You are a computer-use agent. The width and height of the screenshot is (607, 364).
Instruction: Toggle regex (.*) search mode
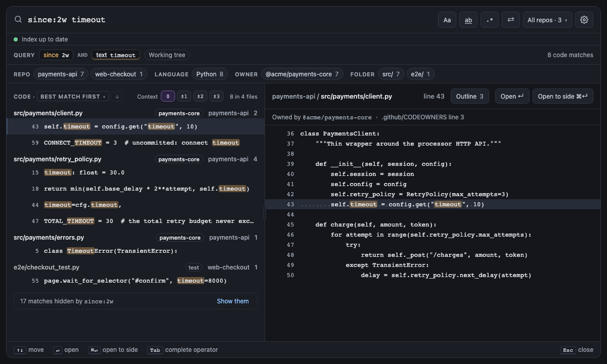point(490,20)
